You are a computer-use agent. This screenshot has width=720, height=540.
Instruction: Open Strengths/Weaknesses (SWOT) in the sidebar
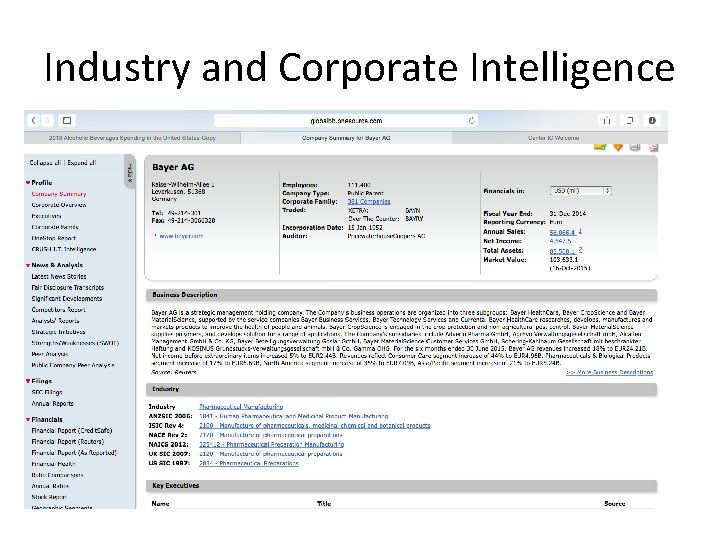pos(75,343)
